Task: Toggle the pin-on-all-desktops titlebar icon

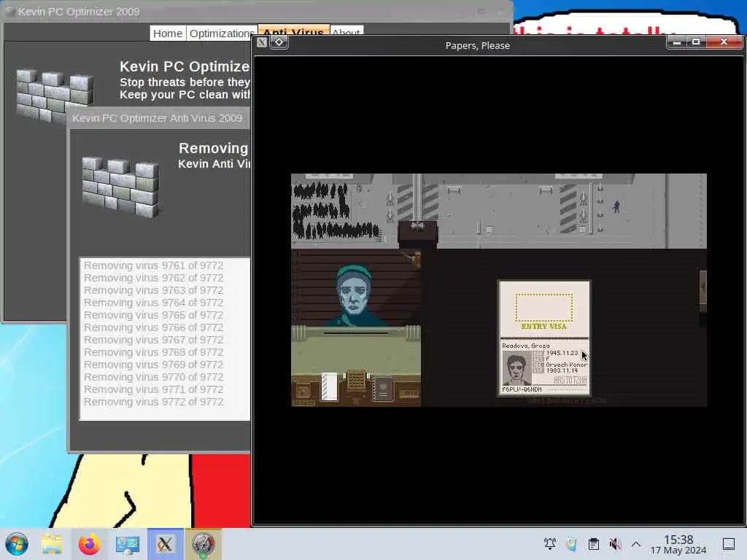Action: click(279, 42)
